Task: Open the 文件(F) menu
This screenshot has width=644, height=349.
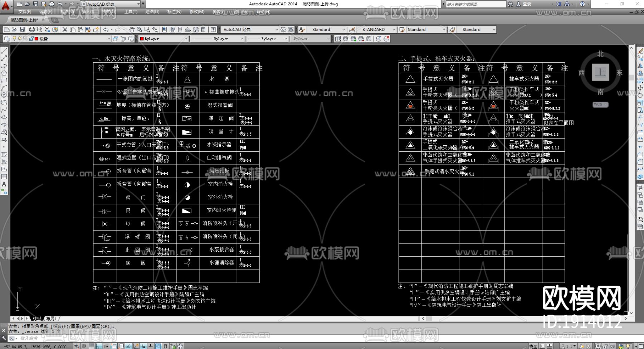Action: 25,12
